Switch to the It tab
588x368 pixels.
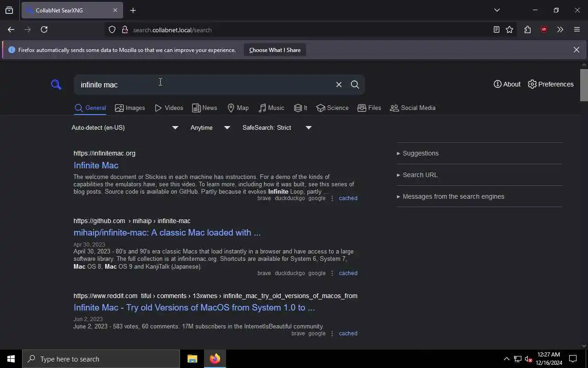[x=300, y=108]
